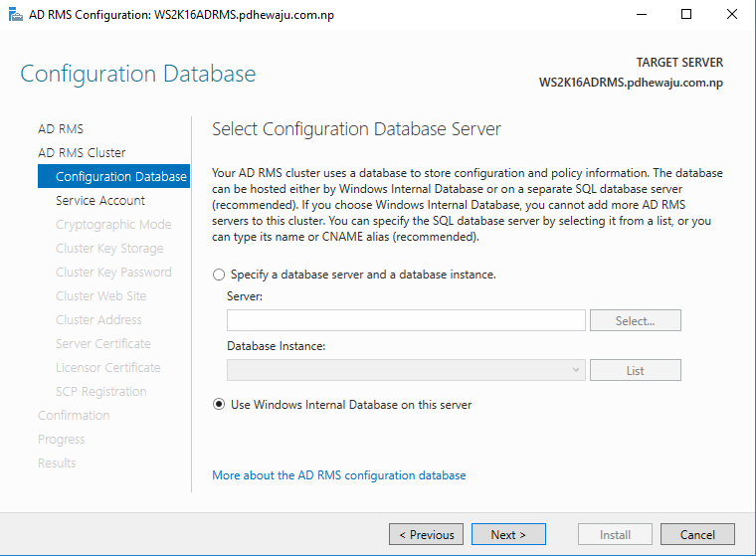
Task: Click the disabled Install button
Action: point(615,534)
